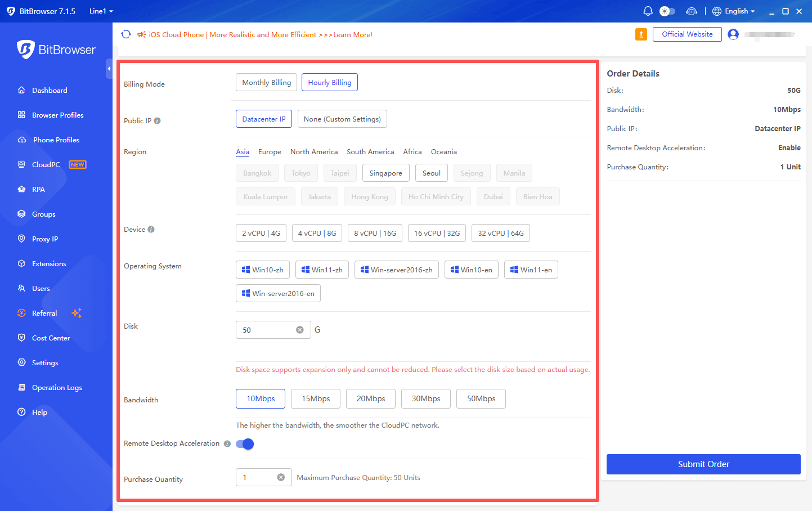This screenshot has height=511, width=812.
Task: Open the Referral page
Action: pos(44,313)
